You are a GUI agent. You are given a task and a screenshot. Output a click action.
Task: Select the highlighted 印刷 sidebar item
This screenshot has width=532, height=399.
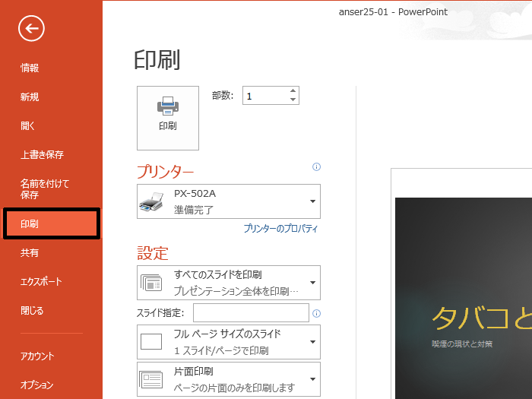pos(52,223)
